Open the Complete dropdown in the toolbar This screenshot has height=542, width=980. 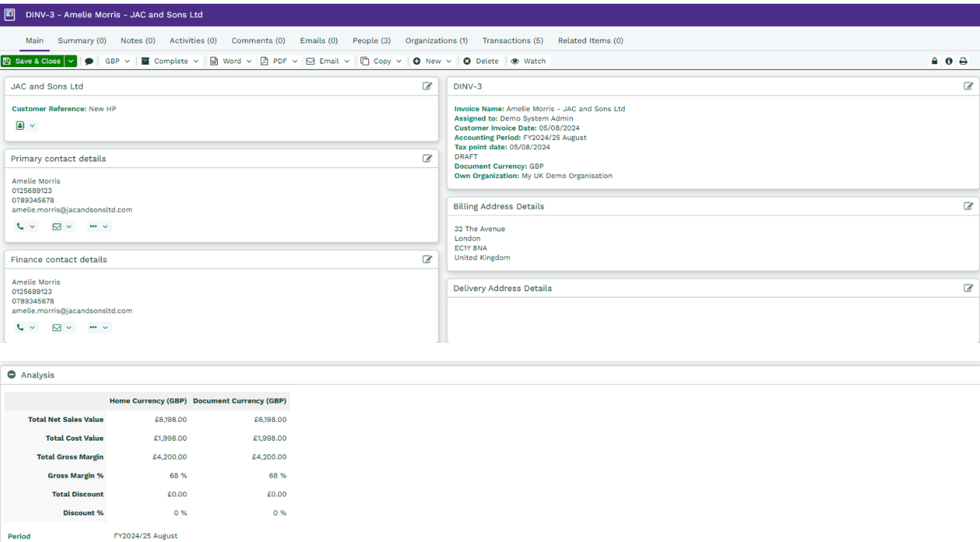click(171, 61)
